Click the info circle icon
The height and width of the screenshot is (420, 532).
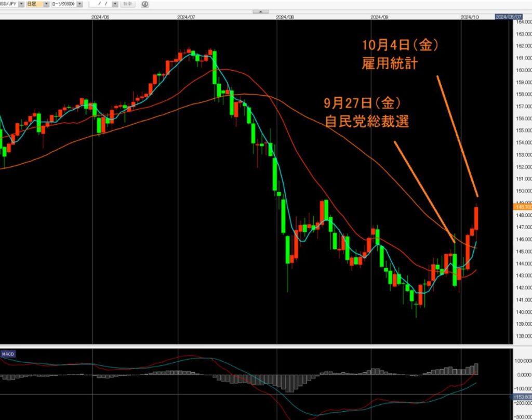coord(144,4)
